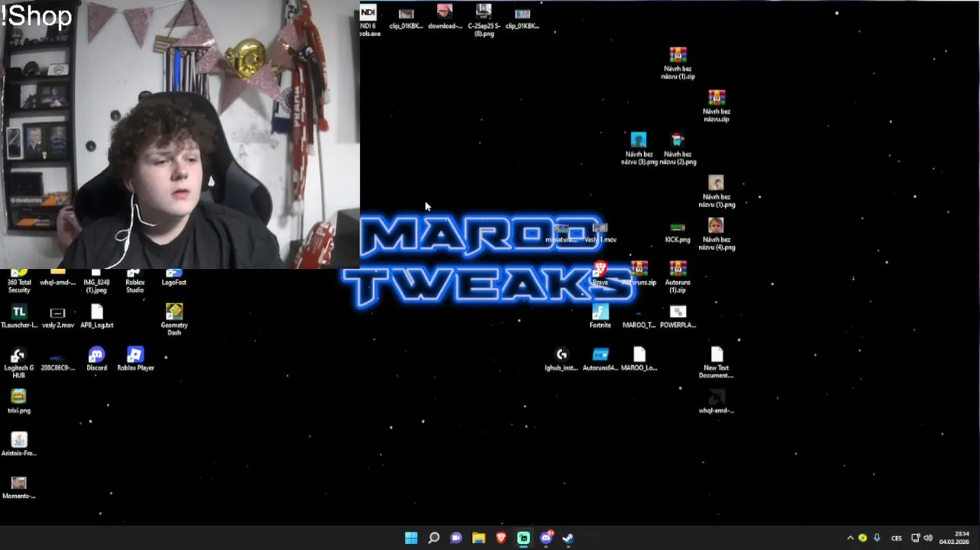
Task: Select Návrh bez názvu (2).png image
Action: pos(678,149)
